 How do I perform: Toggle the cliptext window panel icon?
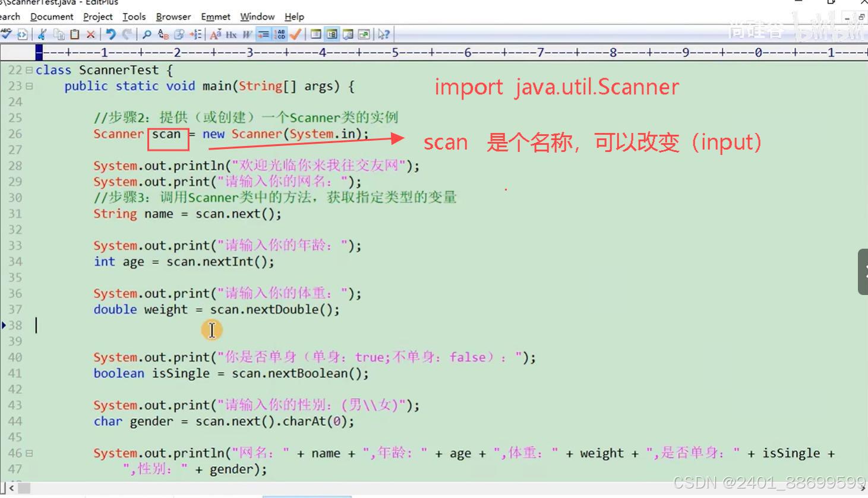pos(332,34)
